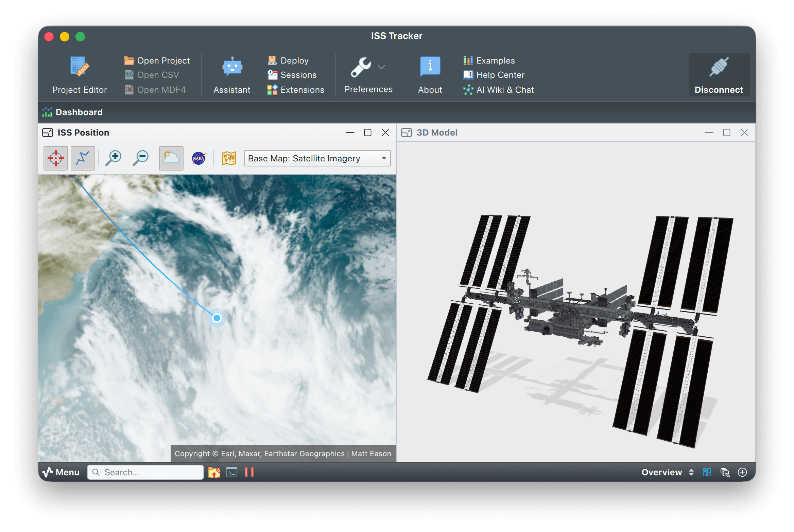Viewport: 794px width, 532px height.
Task: Click the yellow minimize window button
Action: coord(65,36)
